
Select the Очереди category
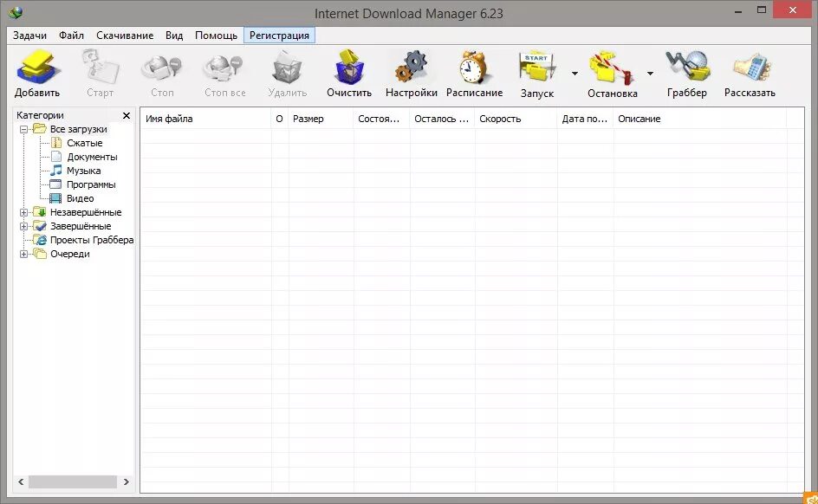[70, 254]
